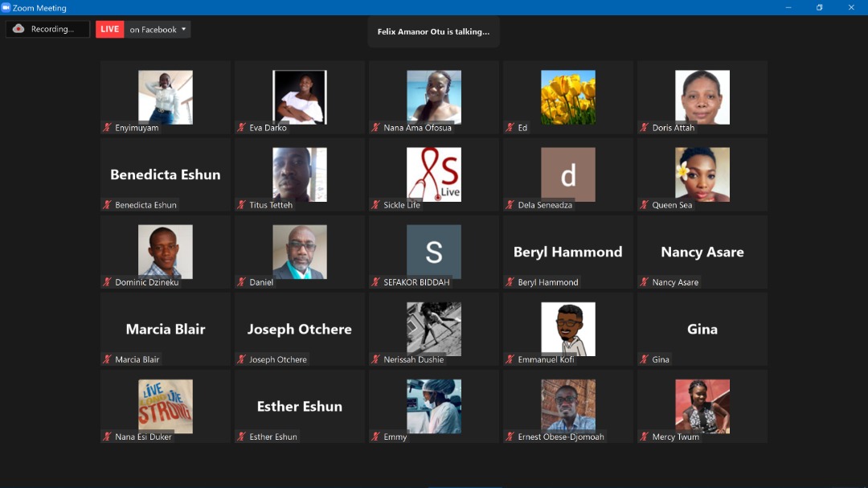Click 'Zoom Meeting' window title text
Viewport: 868px width, 488px height.
tap(39, 8)
